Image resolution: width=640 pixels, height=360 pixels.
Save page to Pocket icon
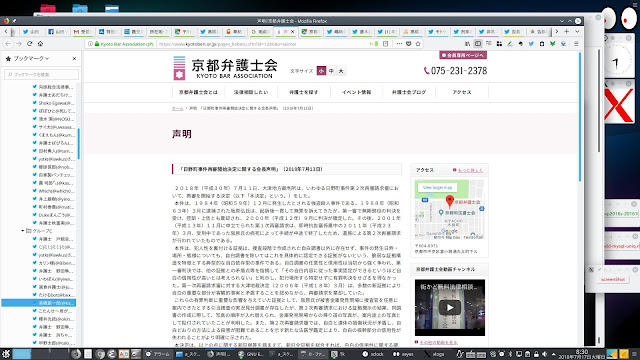(409, 44)
